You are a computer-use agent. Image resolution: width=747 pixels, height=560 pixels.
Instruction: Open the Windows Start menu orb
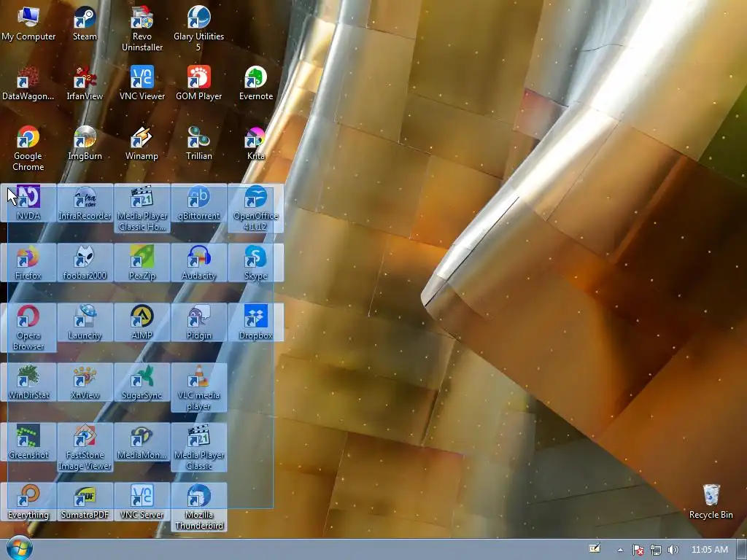pyautogui.click(x=19, y=548)
